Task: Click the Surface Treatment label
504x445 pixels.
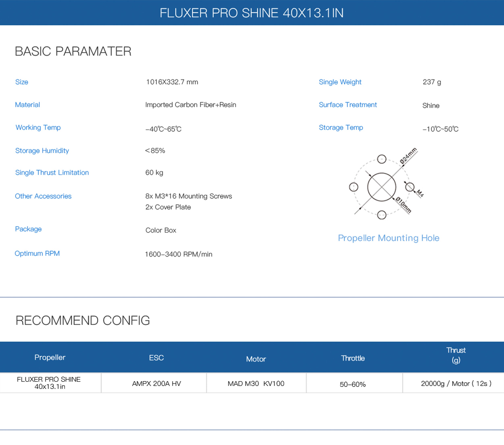Action: [x=348, y=105]
